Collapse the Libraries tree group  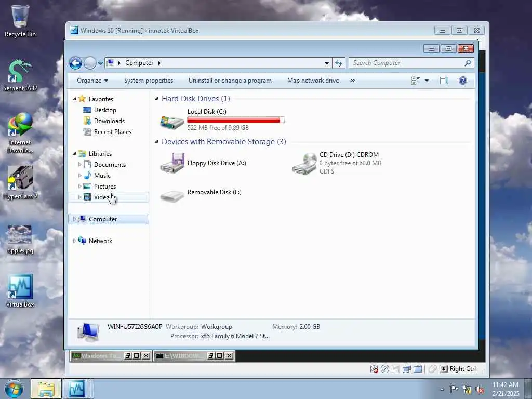point(74,153)
